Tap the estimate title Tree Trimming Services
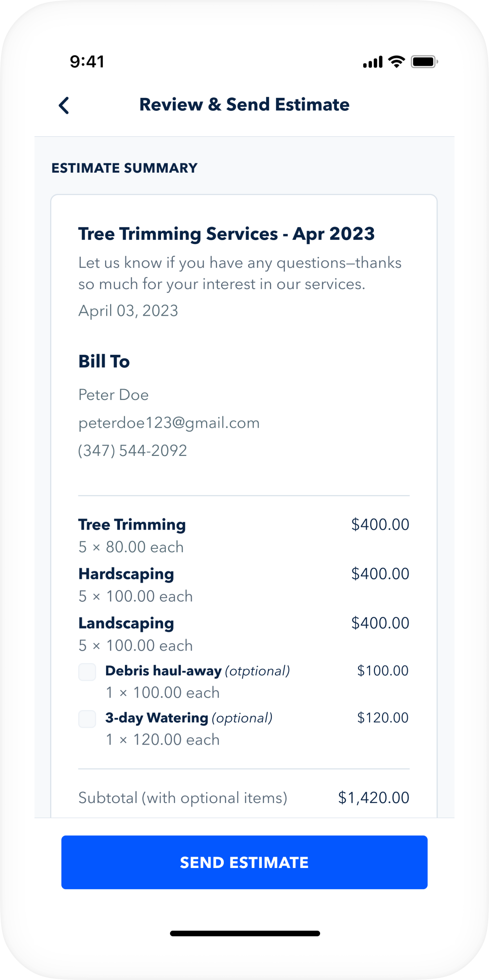This screenshot has width=489, height=980. point(226,234)
